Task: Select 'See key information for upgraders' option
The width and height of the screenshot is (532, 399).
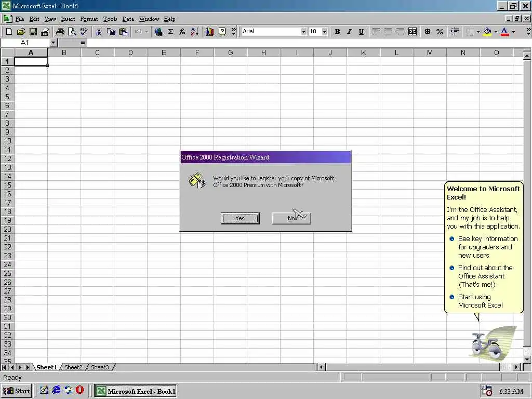Action: (487, 247)
